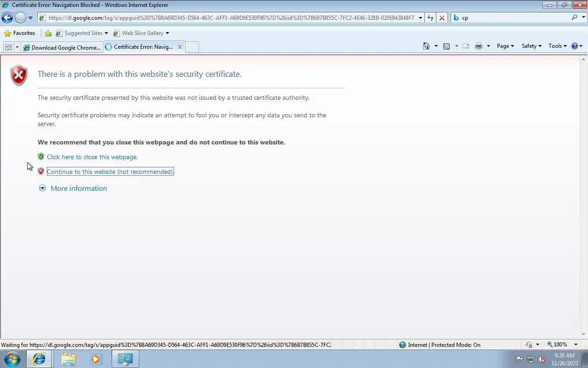Screen dimensions: 588x368
Task: Click the address bar URL field
Action: tap(231, 18)
